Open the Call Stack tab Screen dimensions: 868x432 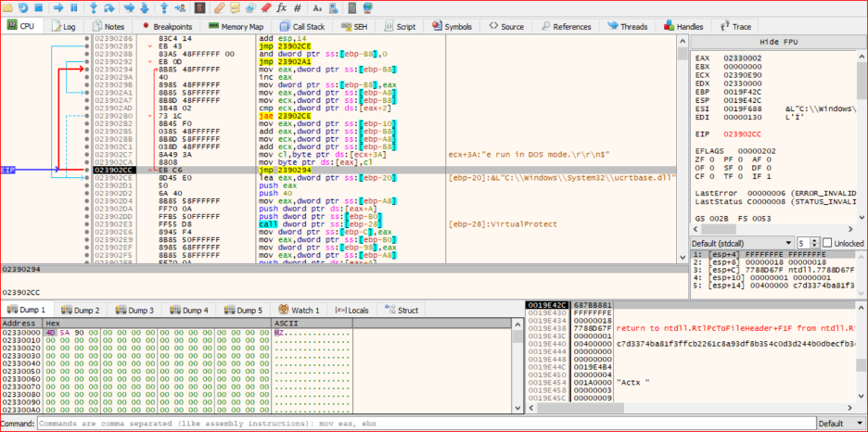tap(302, 26)
